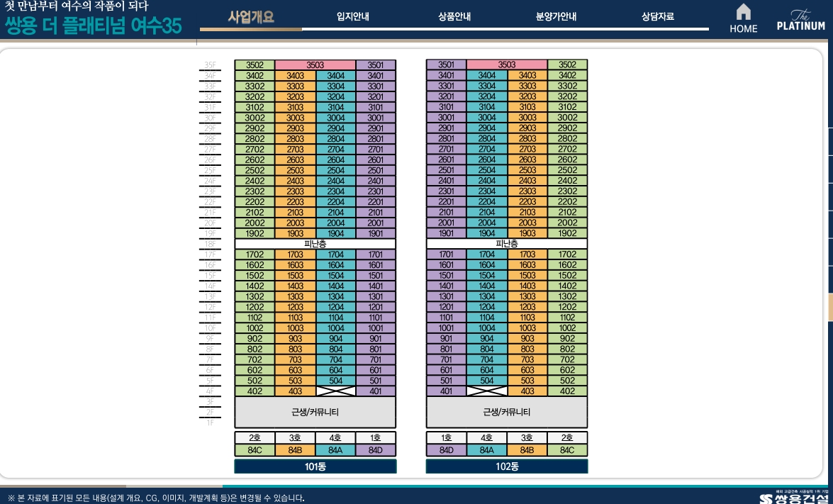Screen dimensions: 833x504
Task: Choose unit 1703 in 102동
Action: coord(527,254)
